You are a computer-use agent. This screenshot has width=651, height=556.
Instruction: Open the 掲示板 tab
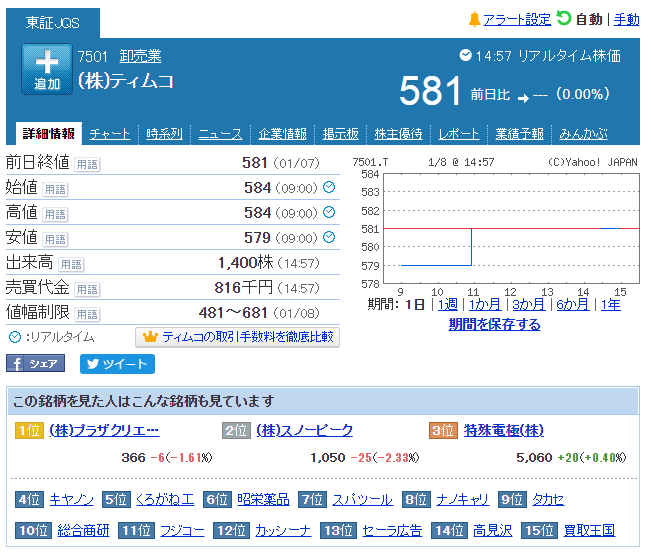[x=340, y=134]
